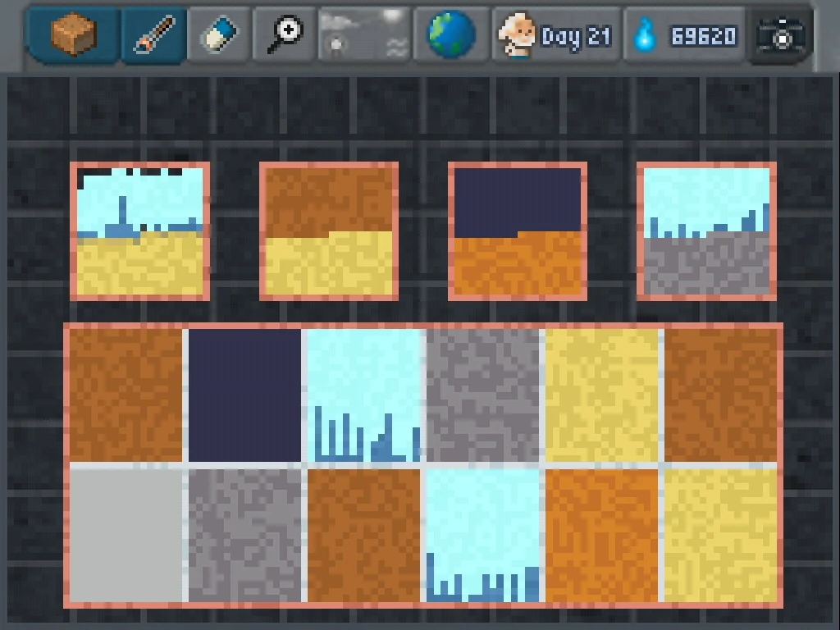The height and width of the screenshot is (630, 840).
Task: Click the 69620 mana counter
Action: click(704, 36)
